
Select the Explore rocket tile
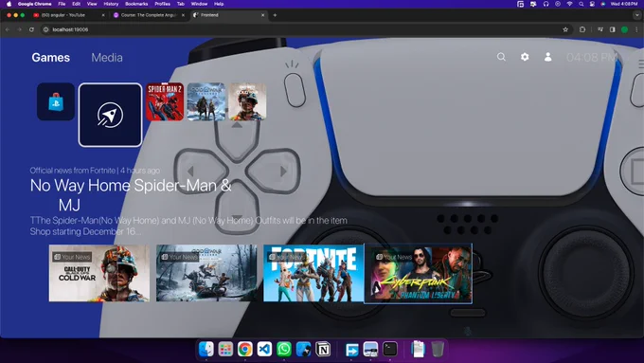click(110, 115)
